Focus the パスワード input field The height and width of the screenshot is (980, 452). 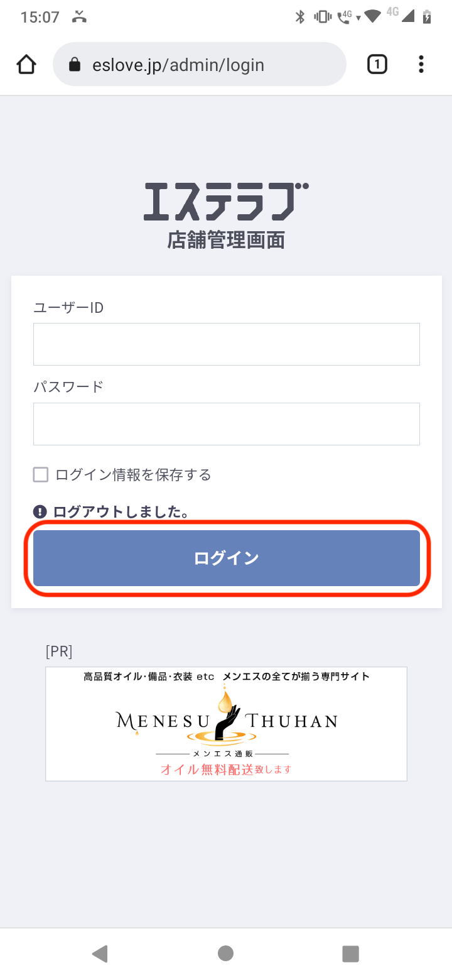[x=226, y=424]
